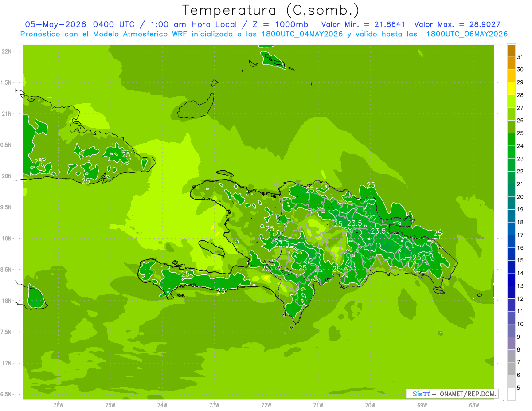Click the 68W longitude axis label
The width and height of the screenshot is (532, 411).
[474, 405]
